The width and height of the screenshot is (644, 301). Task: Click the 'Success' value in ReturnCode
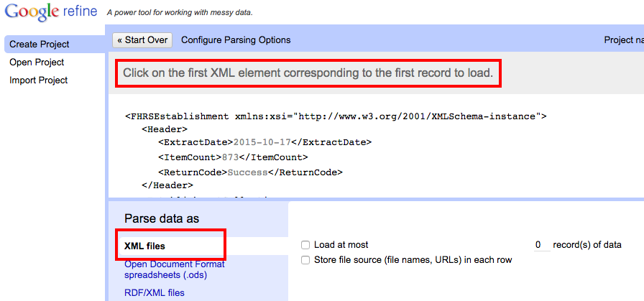click(247, 172)
